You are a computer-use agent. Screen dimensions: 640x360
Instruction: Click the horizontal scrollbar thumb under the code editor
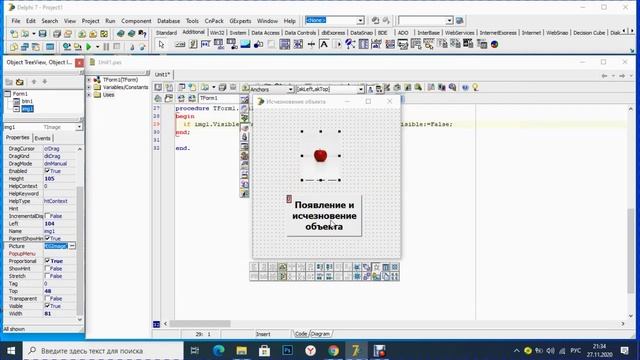tap(200, 324)
